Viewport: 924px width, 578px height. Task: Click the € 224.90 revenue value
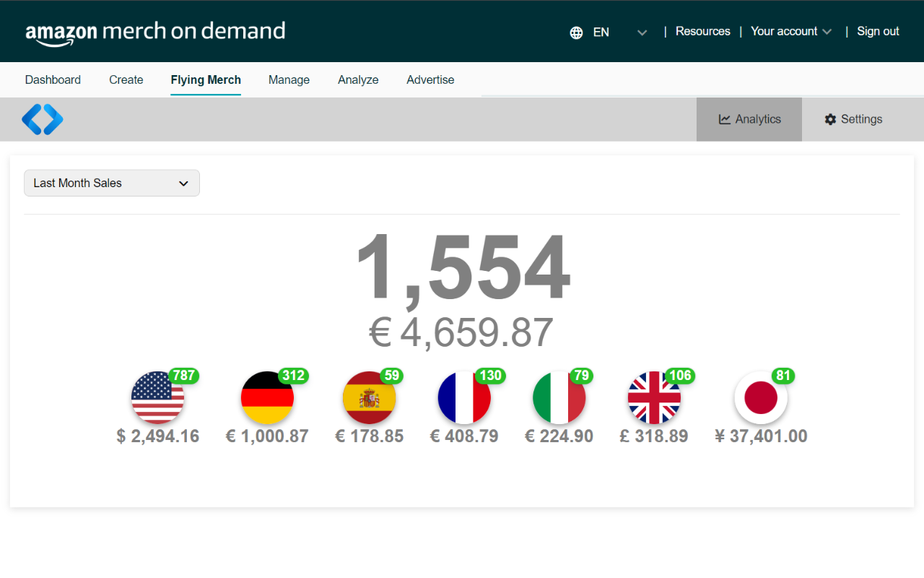[559, 436]
